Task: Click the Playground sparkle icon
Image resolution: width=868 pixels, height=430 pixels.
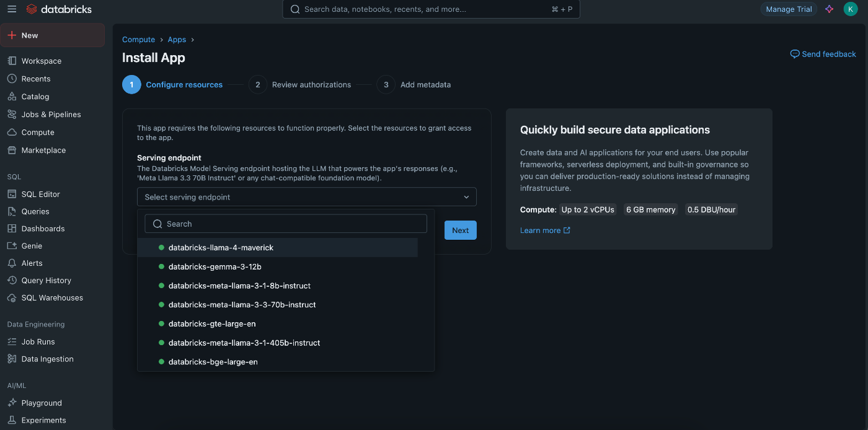Action: pos(12,403)
